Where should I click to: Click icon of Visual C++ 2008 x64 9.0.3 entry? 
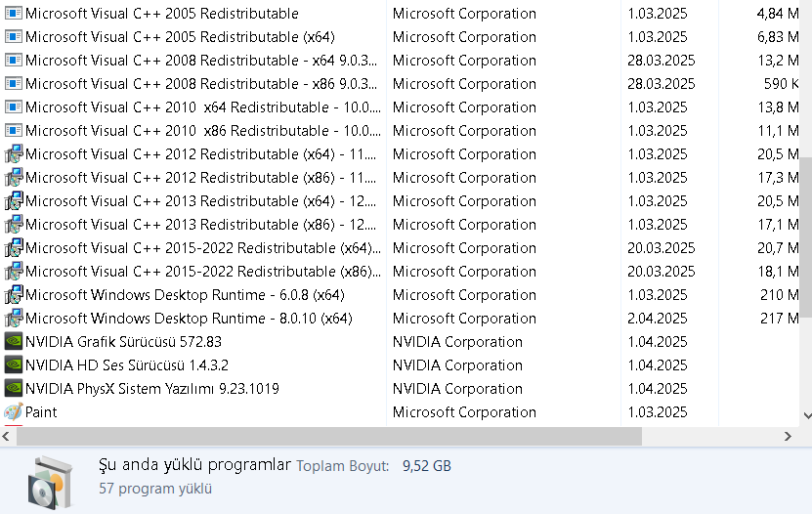14,60
